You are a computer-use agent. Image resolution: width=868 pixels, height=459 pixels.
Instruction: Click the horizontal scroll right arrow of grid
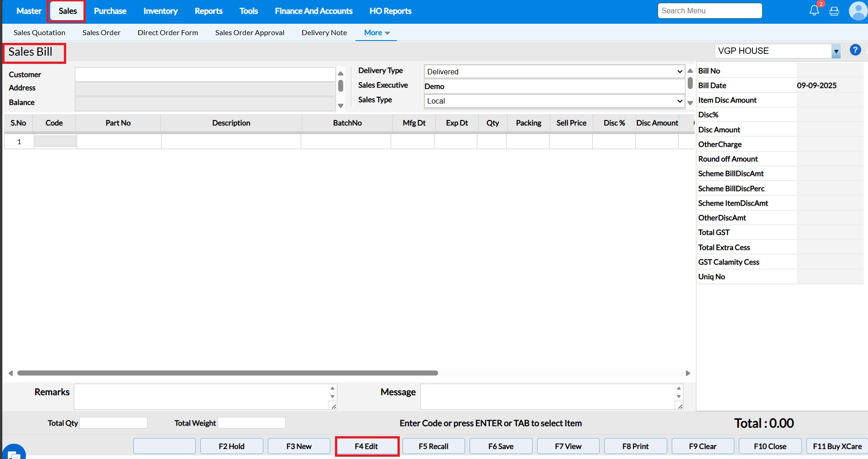688,373
